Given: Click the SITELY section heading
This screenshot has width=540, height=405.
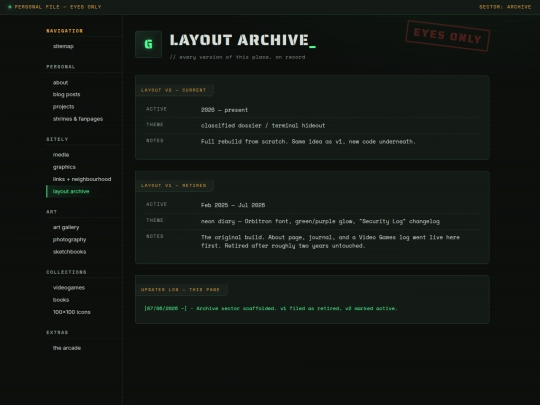Looking at the screenshot, I should (57, 139).
